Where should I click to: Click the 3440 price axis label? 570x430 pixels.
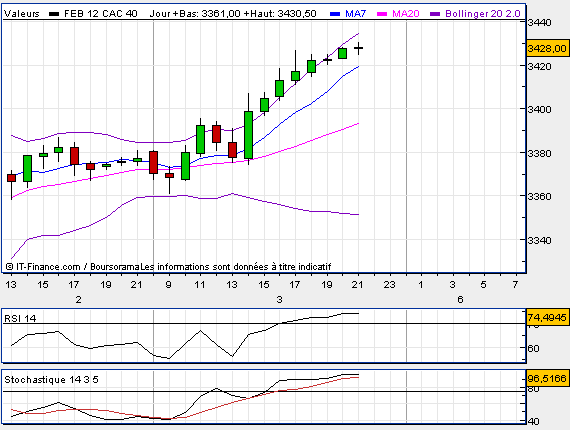(539, 23)
